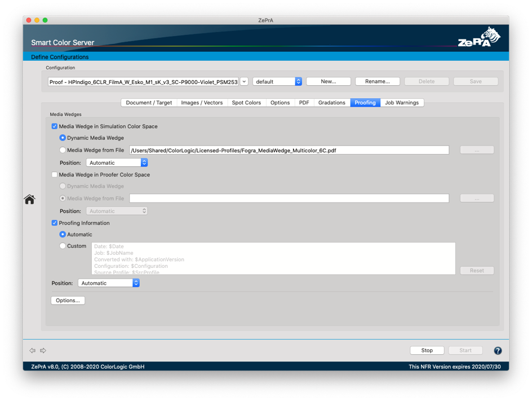The image size is (532, 401).
Task: Click the custom proofing information text area
Action: pos(273,258)
